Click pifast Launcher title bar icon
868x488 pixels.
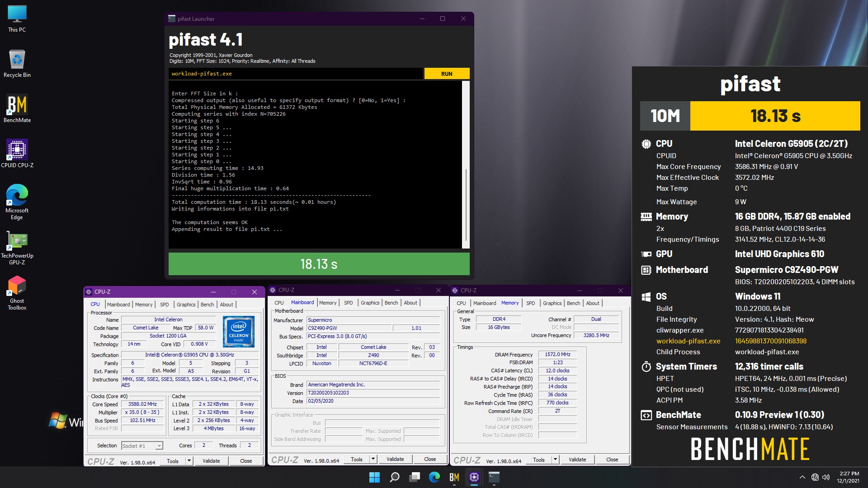point(172,19)
